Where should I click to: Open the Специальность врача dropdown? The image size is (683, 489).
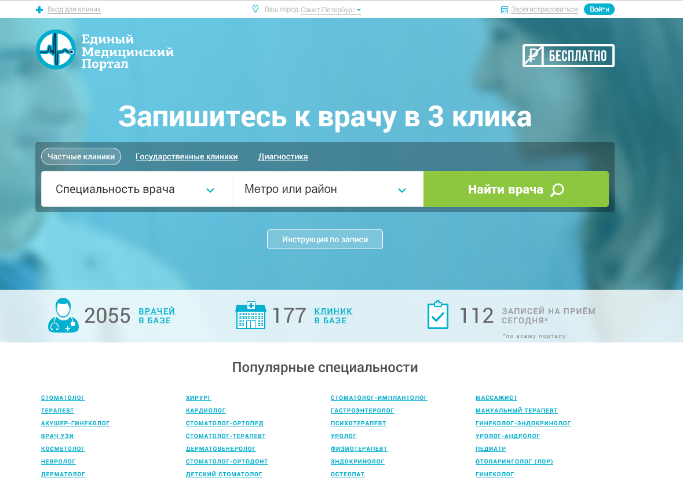(x=136, y=189)
